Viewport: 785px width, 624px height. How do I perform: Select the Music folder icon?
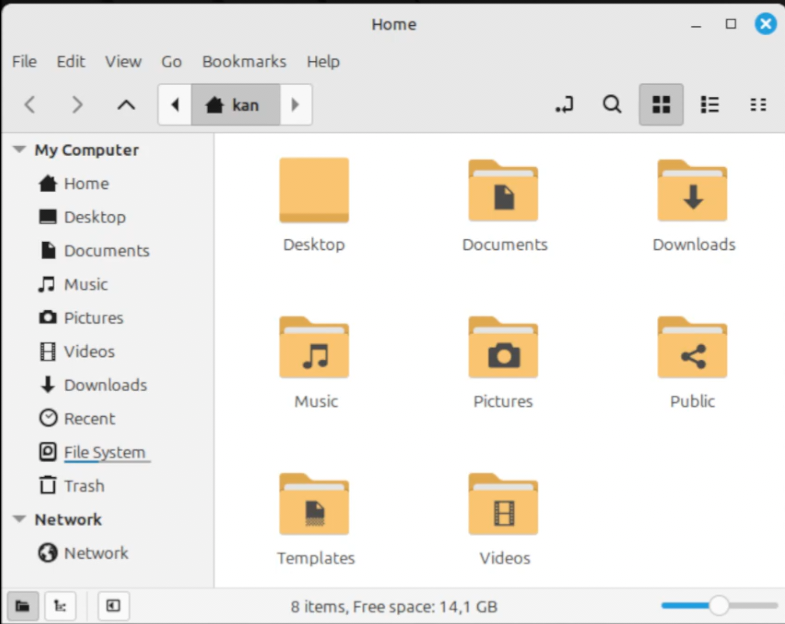pos(314,347)
